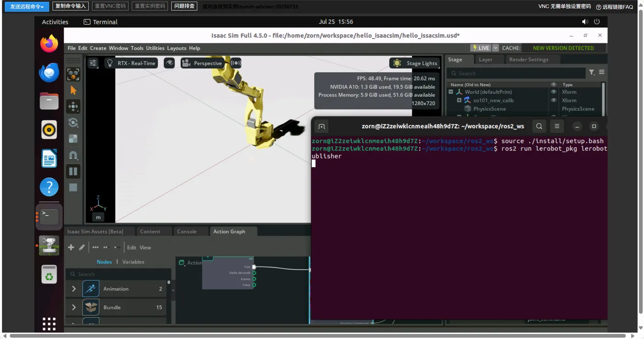Screen dimensions: 644x339
Task: Open the Help menu
Action: click(195, 48)
